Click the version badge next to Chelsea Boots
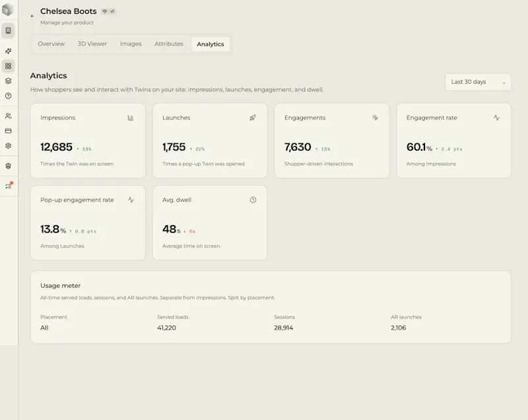 pyautogui.click(x=108, y=11)
